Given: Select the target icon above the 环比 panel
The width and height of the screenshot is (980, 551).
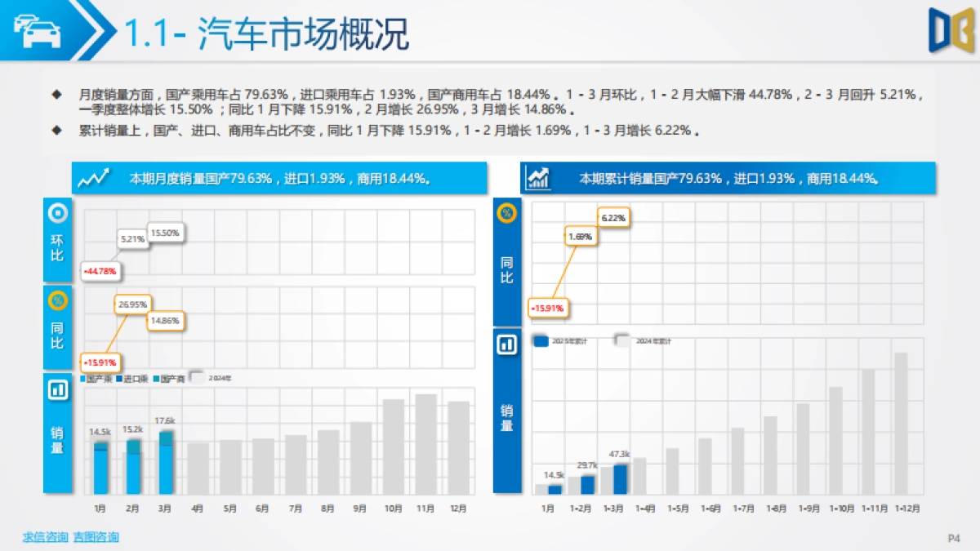Looking at the screenshot, I should [x=57, y=213].
